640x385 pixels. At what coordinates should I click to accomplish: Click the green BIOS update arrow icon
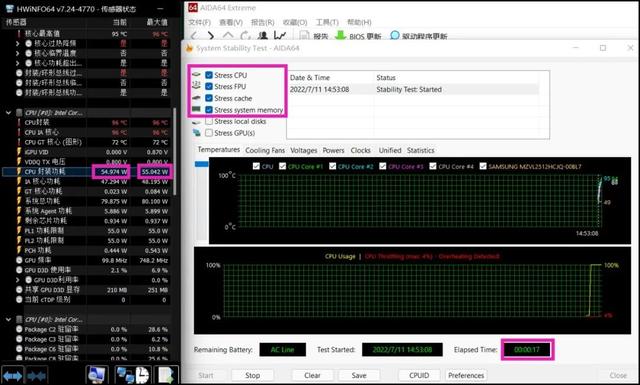click(x=340, y=36)
